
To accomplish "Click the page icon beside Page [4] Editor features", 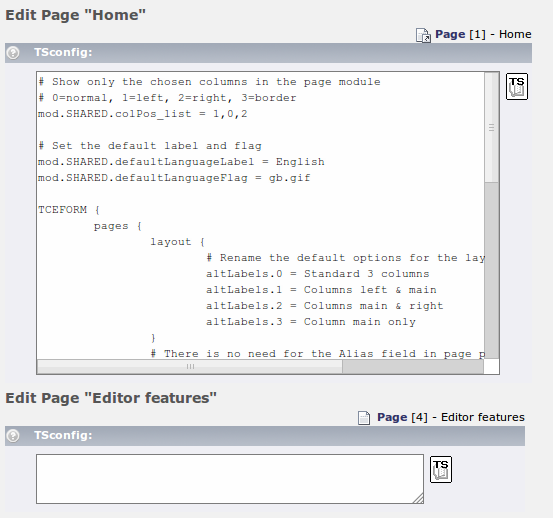I will [x=364, y=418].
